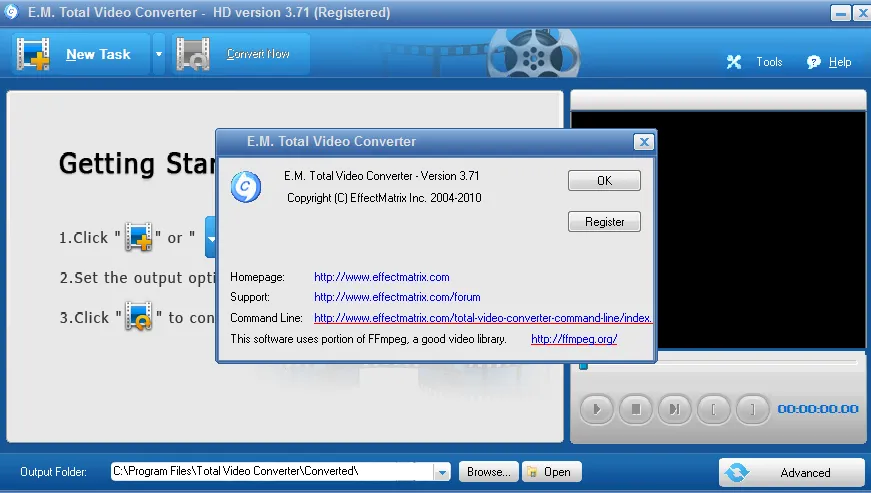871x493 pixels.
Task: Click the mark-out bracket button
Action: 752,409
